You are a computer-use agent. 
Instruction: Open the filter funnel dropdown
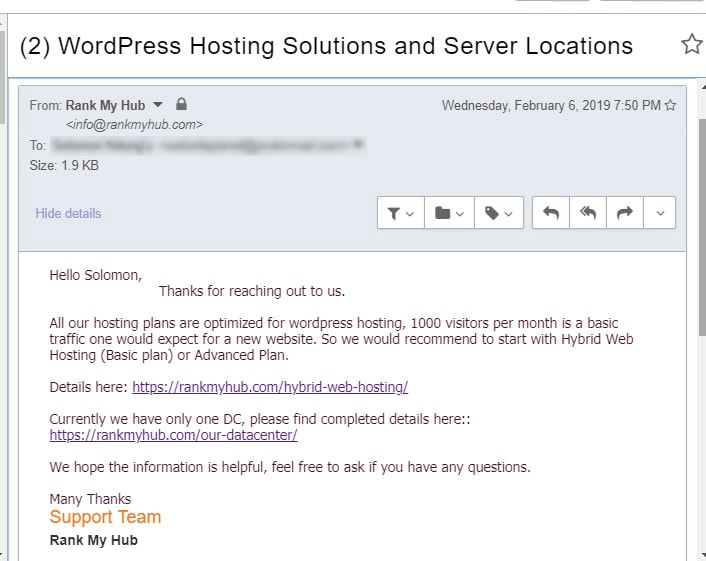pos(401,213)
